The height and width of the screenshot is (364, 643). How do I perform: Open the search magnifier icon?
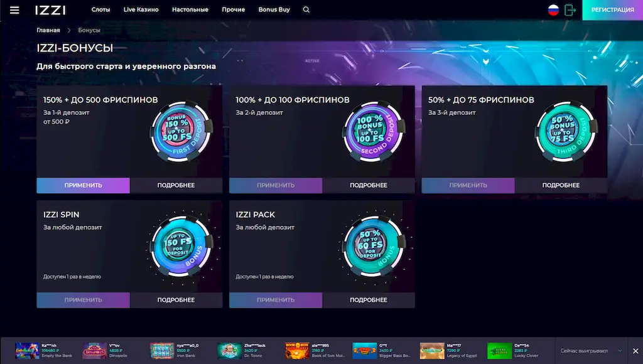[306, 10]
